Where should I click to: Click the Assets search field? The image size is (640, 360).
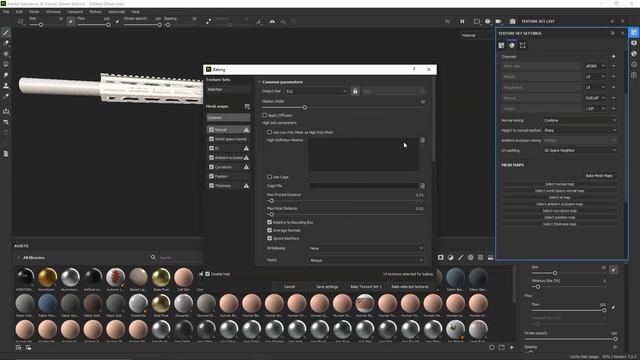point(180,258)
